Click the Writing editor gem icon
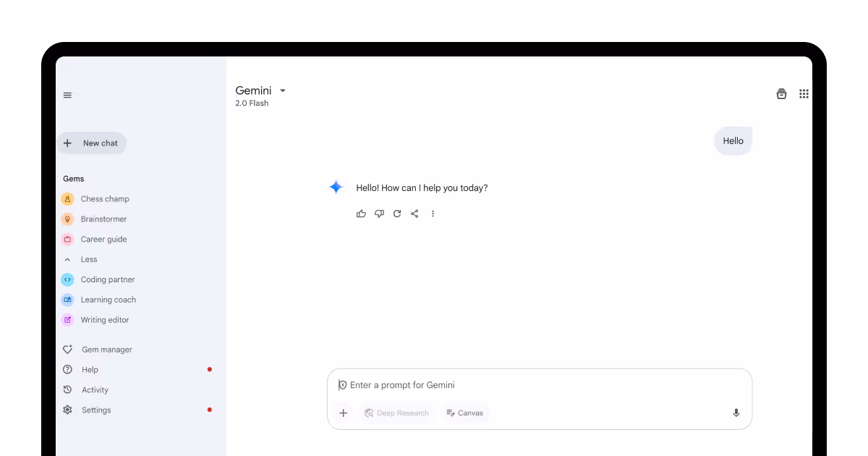868x456 pixels. tap(67, 320)
